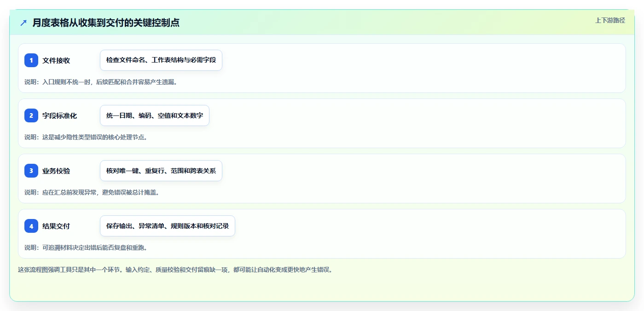
Task: Click step number 1 badge
Action: [x=31, y=60]
